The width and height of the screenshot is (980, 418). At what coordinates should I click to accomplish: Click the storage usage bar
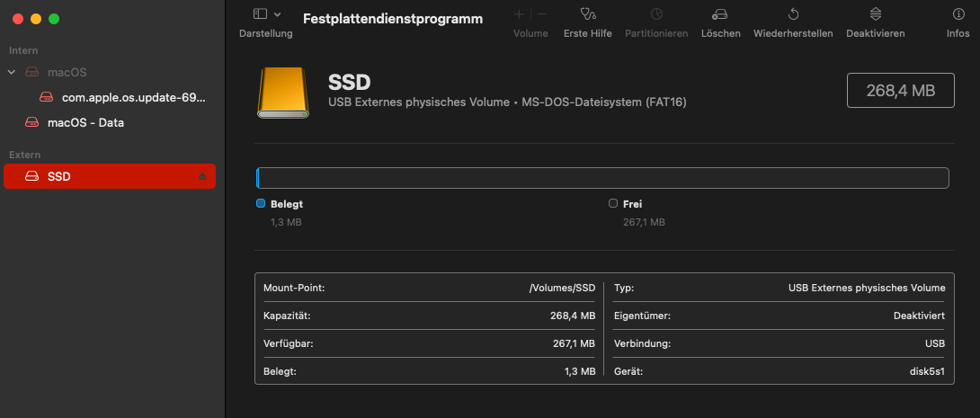click(602, 177)
